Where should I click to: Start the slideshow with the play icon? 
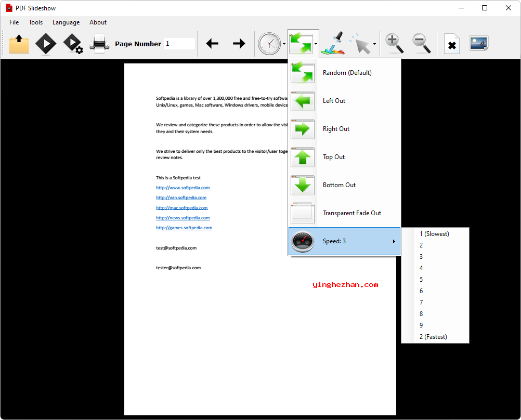[x=46, y=44]
